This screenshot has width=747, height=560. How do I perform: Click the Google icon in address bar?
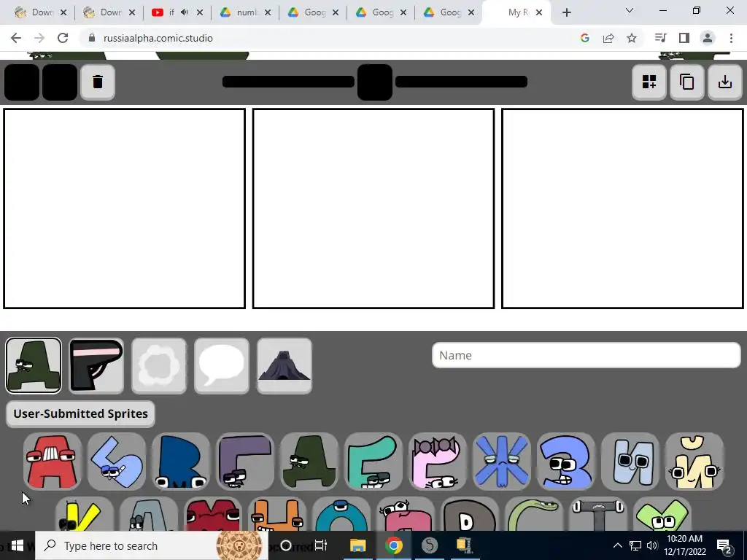[x=585, y=38]
